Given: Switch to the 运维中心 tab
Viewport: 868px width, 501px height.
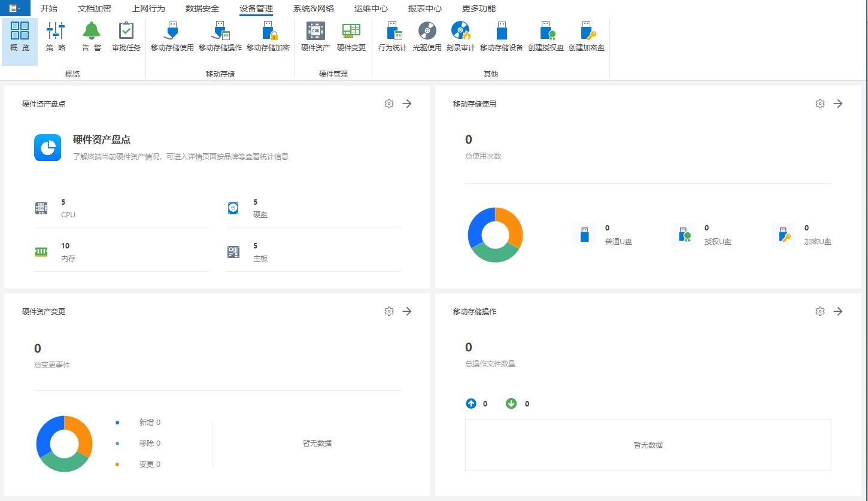Looking at the screenshot, I should point(371,8).
